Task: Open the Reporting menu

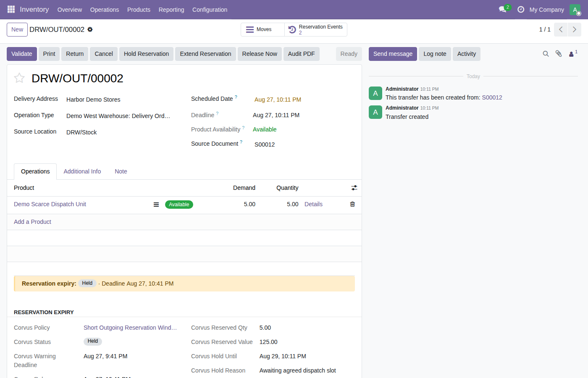Action: coord(171,10)
